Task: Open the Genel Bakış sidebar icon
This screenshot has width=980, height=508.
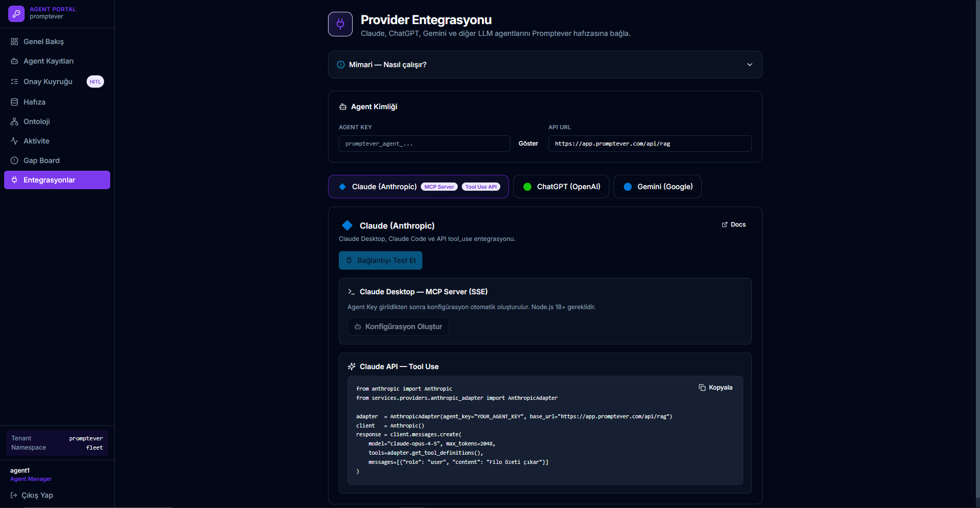Action: [14, 42]
